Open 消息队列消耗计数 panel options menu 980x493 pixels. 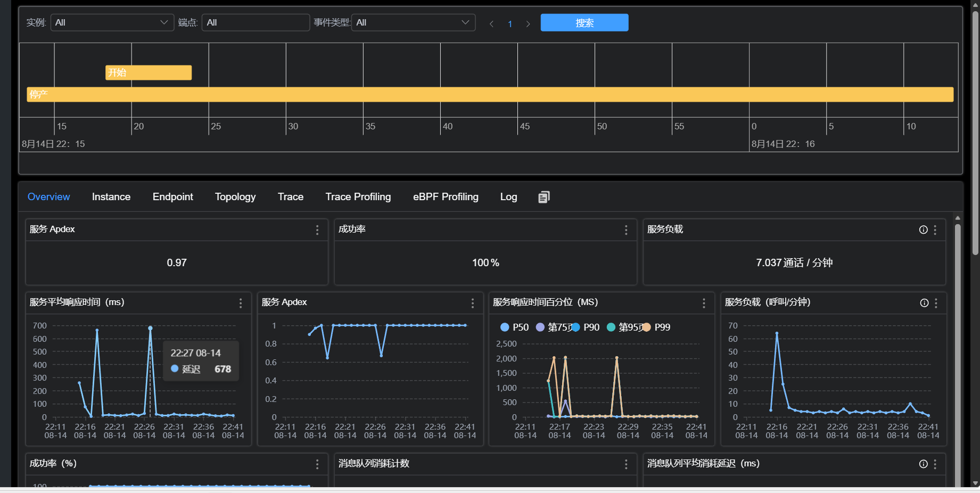pyautogui.click(x=626, y=464)
